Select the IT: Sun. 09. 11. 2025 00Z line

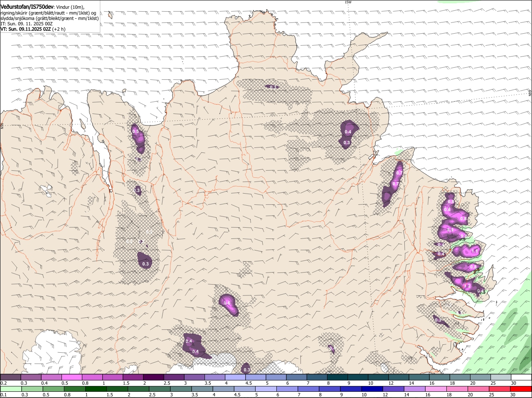[x=26, y=24]
